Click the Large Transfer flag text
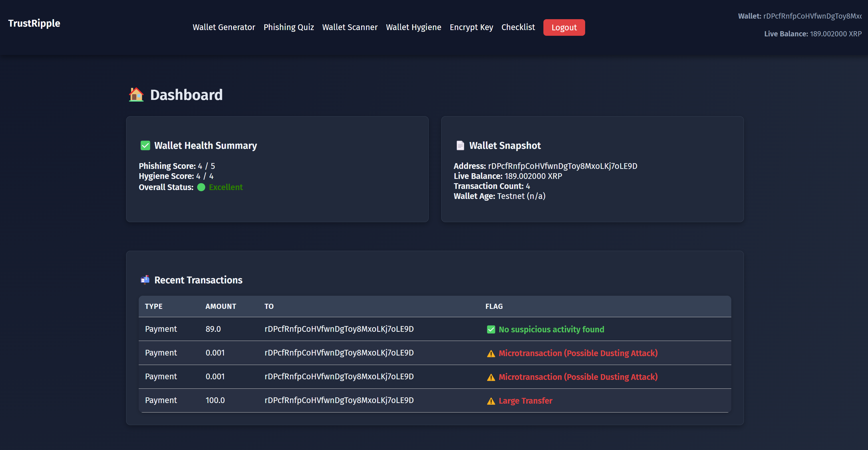Image resolution: width=868 pixels, height=450 pixels. tap(525, 401)
